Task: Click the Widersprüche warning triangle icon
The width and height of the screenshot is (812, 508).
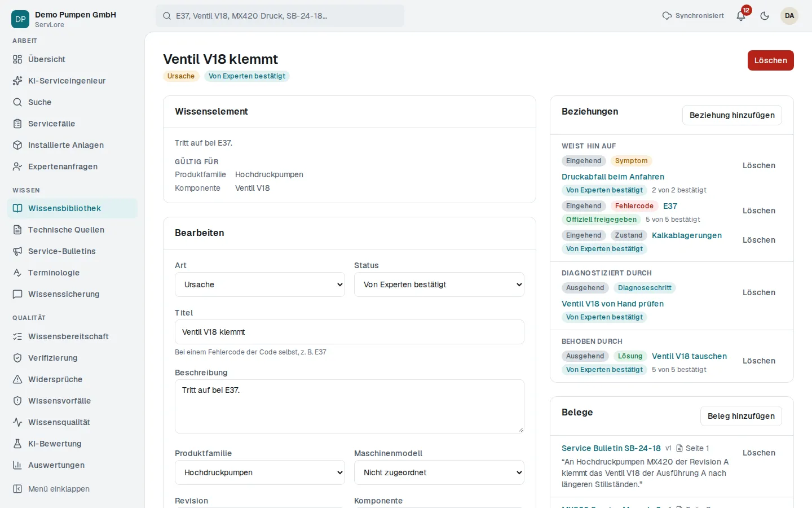Action: click(x=17, y=379)
